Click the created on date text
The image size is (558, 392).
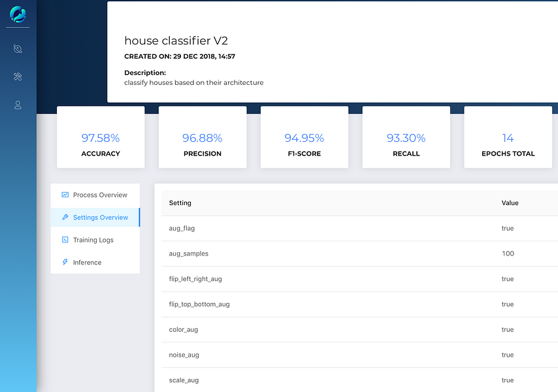[x=180, y=56]
